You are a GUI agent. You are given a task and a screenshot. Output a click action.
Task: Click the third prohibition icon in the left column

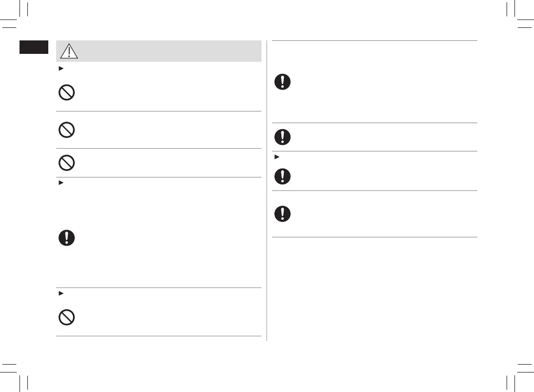pyautogui.click(x=66, y=163)
